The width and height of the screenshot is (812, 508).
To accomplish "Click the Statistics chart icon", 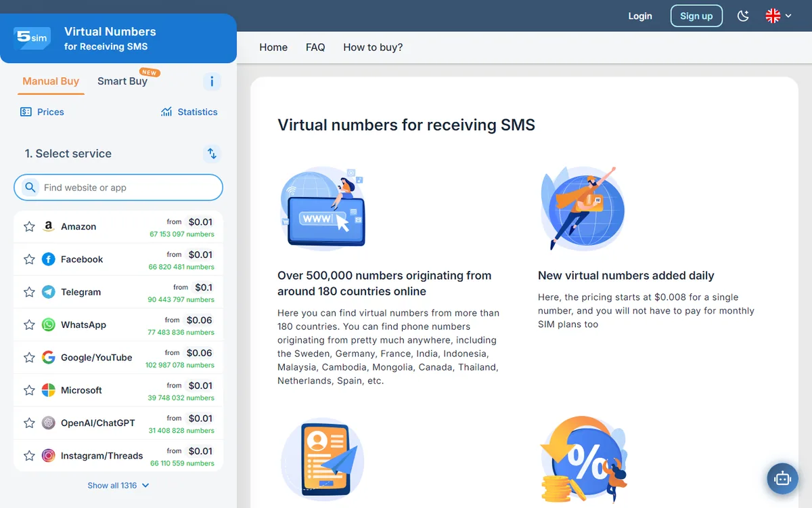I will pos(166,112).
